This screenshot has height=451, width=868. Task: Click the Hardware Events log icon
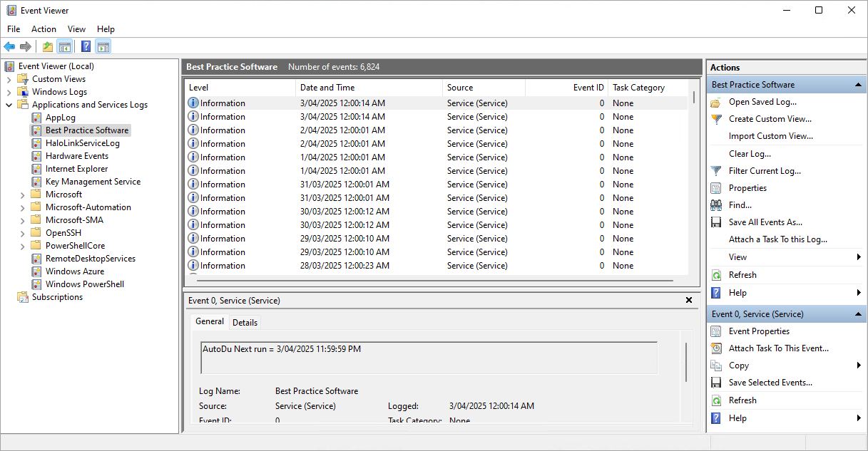(37, 156)
